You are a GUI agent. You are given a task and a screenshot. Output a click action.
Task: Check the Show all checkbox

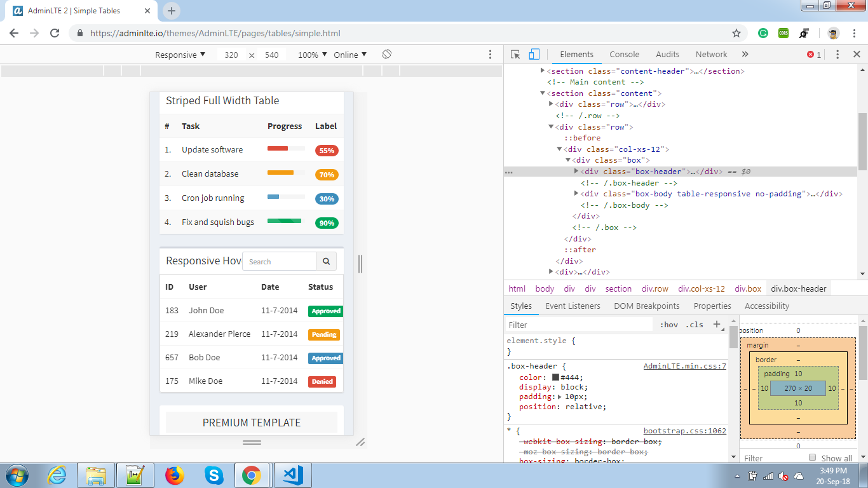click(813, 457)
